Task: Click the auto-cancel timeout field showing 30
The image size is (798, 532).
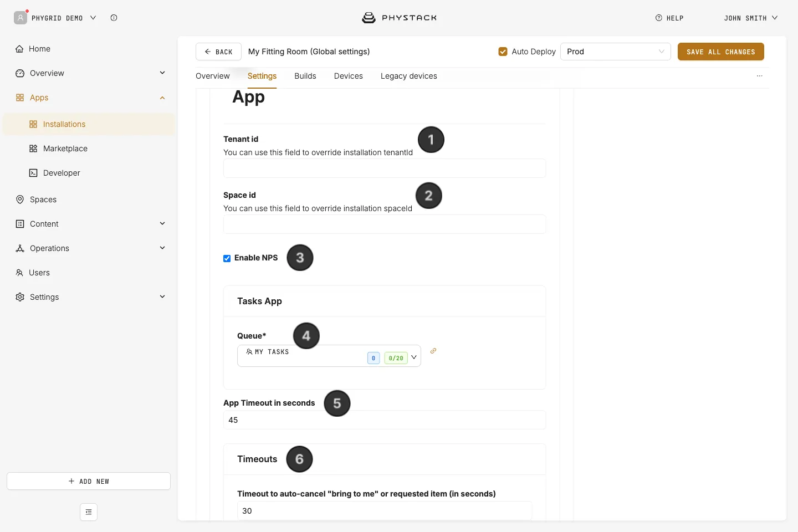Action: tap(385, 511)
